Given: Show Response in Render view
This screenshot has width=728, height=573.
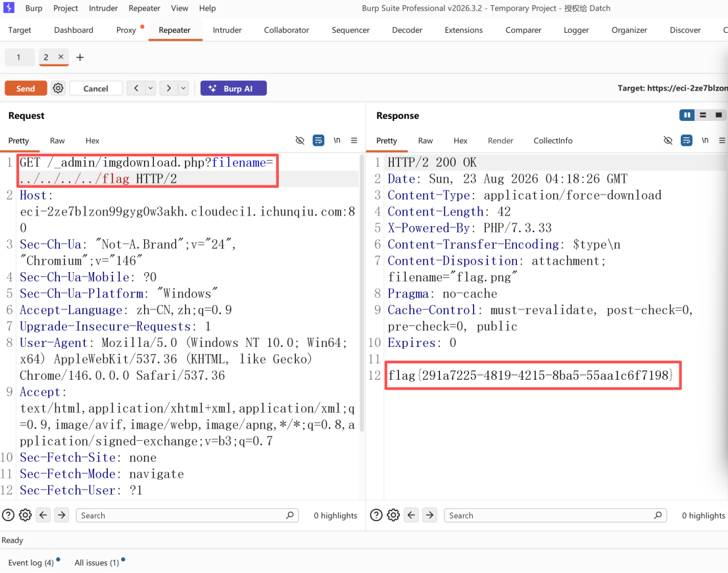Looking at the screenshot, I should point(500,141).
